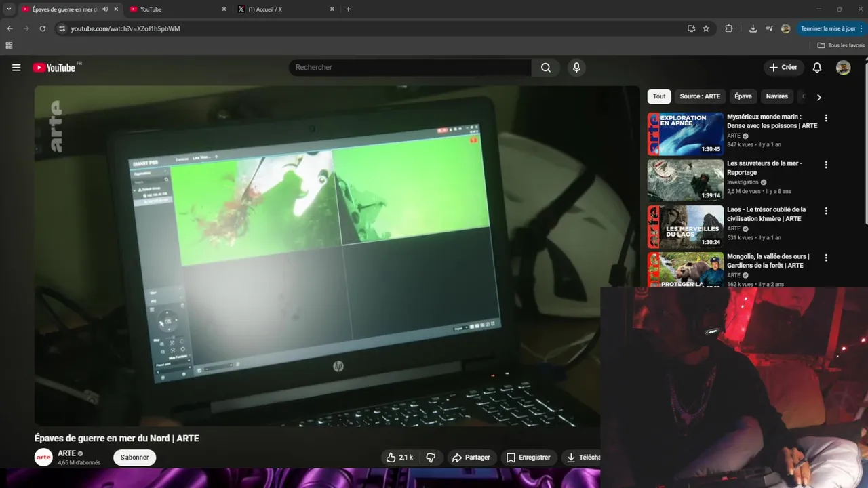
Task: Open the Exploration en apnée thumbnail
Action: [x=686, y=134]
